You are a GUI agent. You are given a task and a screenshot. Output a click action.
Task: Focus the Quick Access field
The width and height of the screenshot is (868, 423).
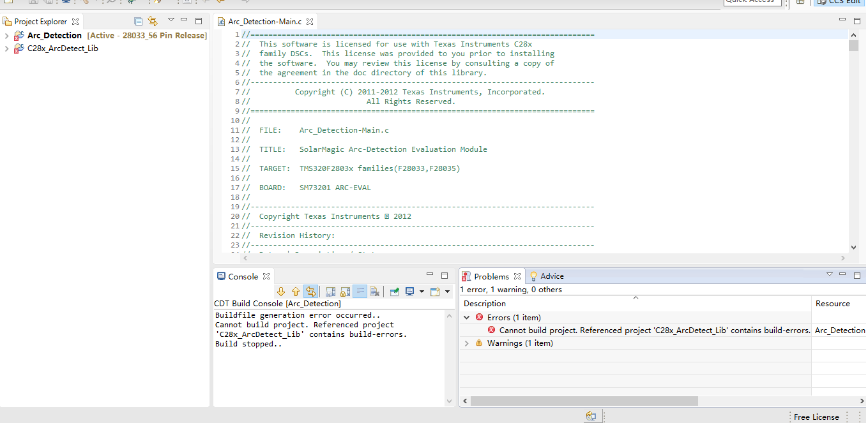[752, 2]
